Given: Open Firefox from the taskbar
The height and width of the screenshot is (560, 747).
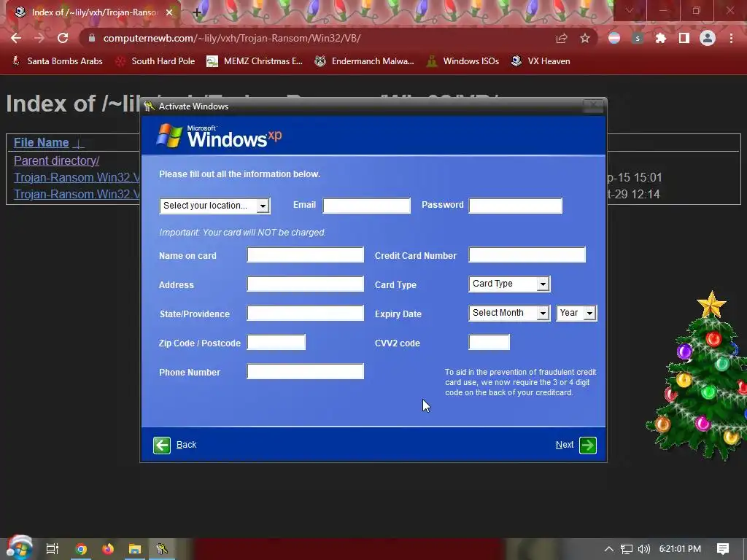Looking at the screenshot, I should (x=108, y=549).
